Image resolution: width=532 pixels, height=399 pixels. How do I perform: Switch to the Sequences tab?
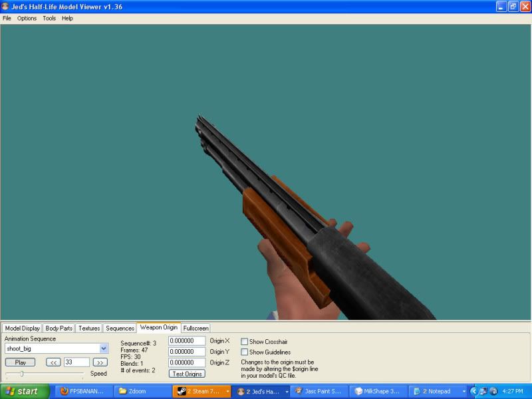[x=120, y=328]
